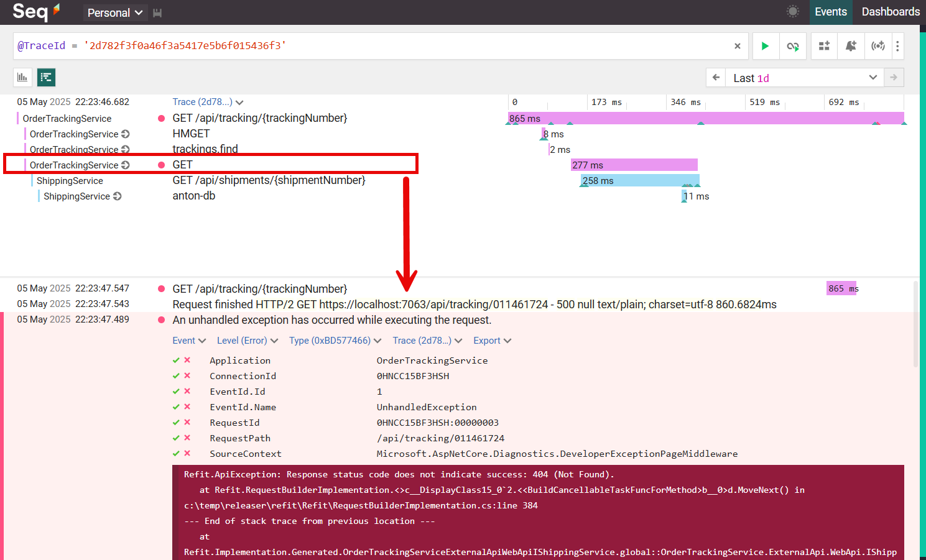Viewport: 926px width, 560px height.
Task: Go to next time range arrow
Action: click(x=894, y=78)
